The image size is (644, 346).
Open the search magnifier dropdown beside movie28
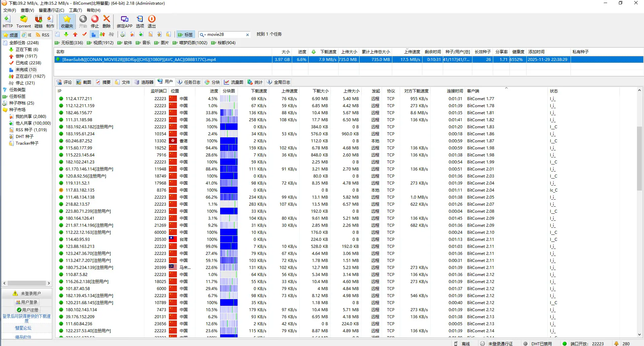[202, 34]
